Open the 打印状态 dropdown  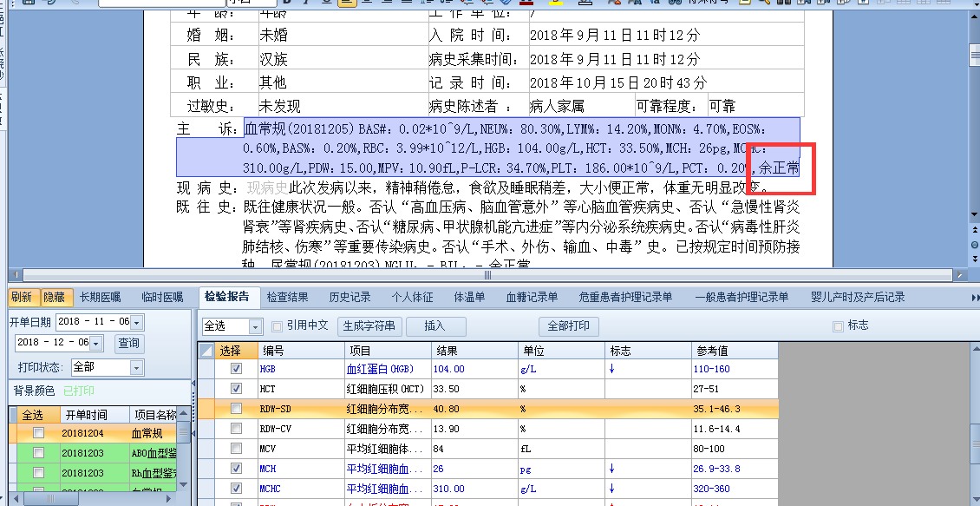click(137, 368)
